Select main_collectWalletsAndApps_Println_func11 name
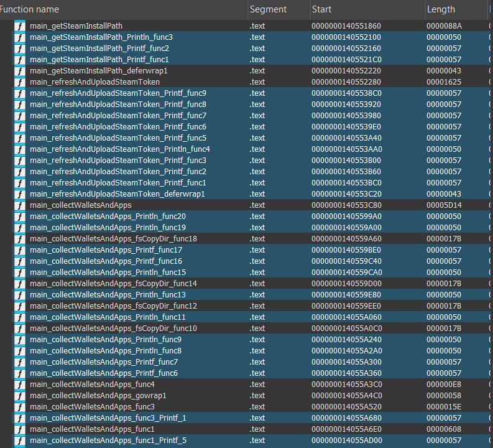The image size is (493, 448). pos(108,317)
